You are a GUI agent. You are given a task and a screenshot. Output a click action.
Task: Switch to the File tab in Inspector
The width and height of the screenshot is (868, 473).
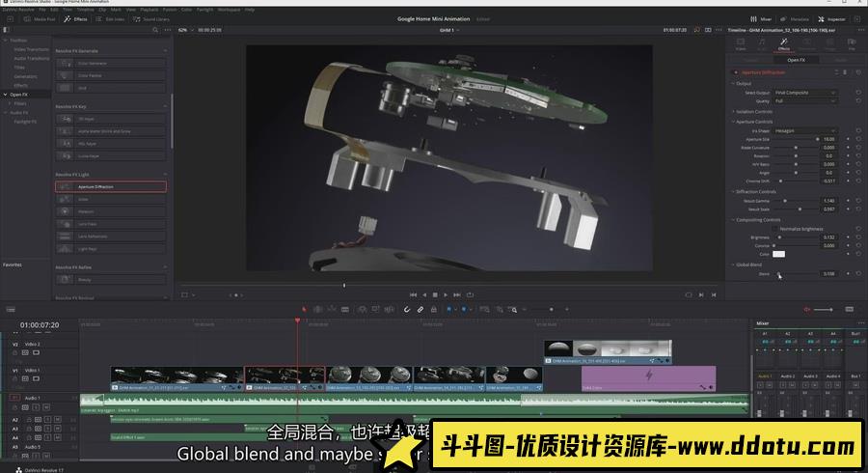pyautogui.click(x=852, y=44)
